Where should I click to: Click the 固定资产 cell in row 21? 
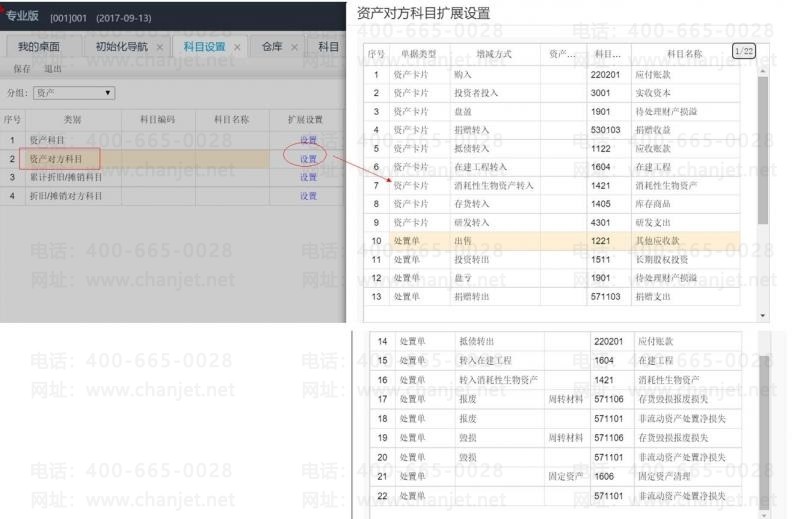tap(565, 476)
